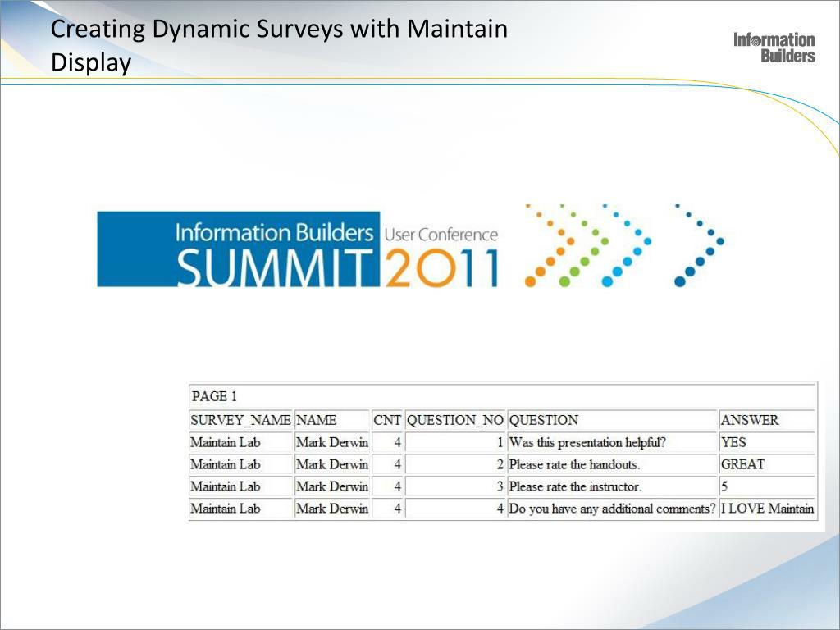The height and width of the screenshot is (630, 840).
Task: Click 'Maintain Lab' in the instructor row
Action: pos(240,486)
